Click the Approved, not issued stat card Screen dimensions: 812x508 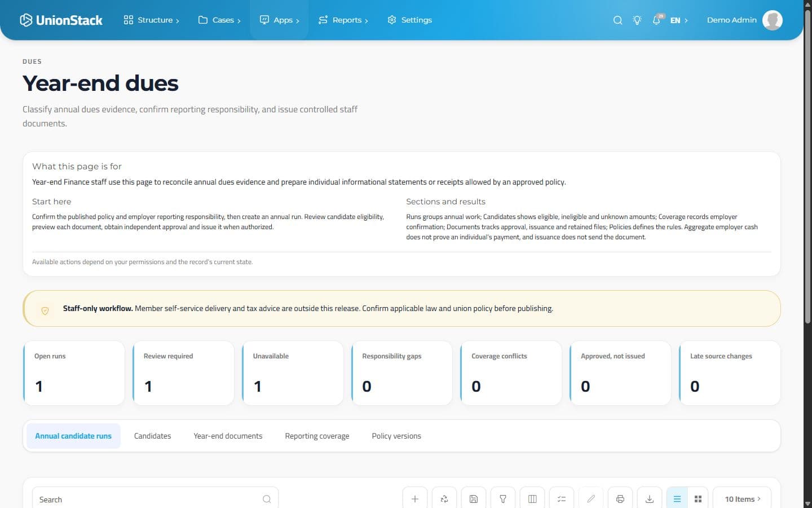click(x=620, y=373)
